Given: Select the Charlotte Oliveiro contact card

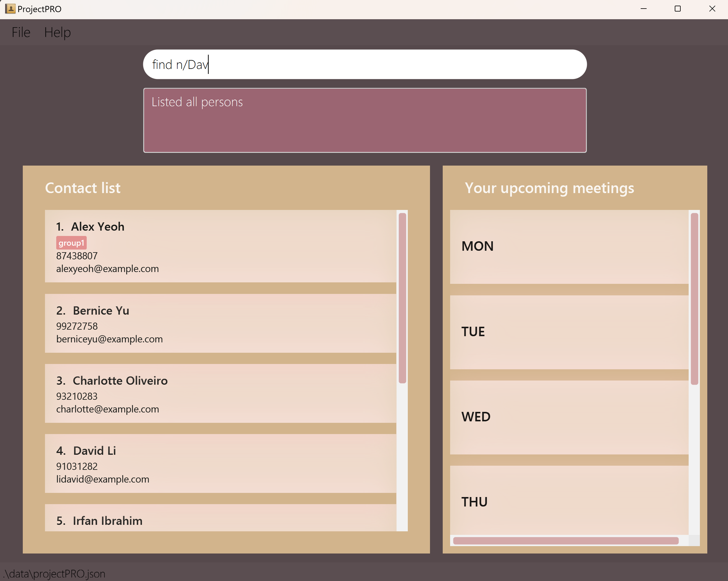Looking at the screenshot, I should [x=220, y=394].
